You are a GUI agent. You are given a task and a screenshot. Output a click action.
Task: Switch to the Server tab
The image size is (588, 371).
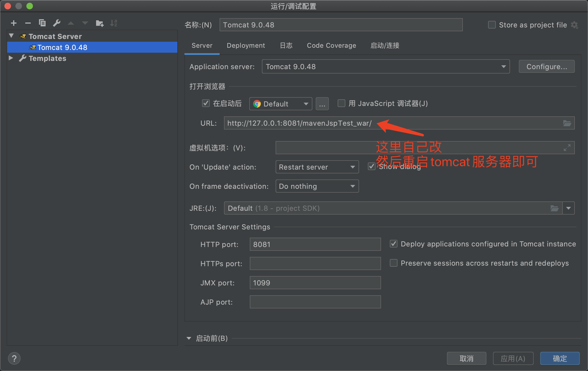(202, 46)
